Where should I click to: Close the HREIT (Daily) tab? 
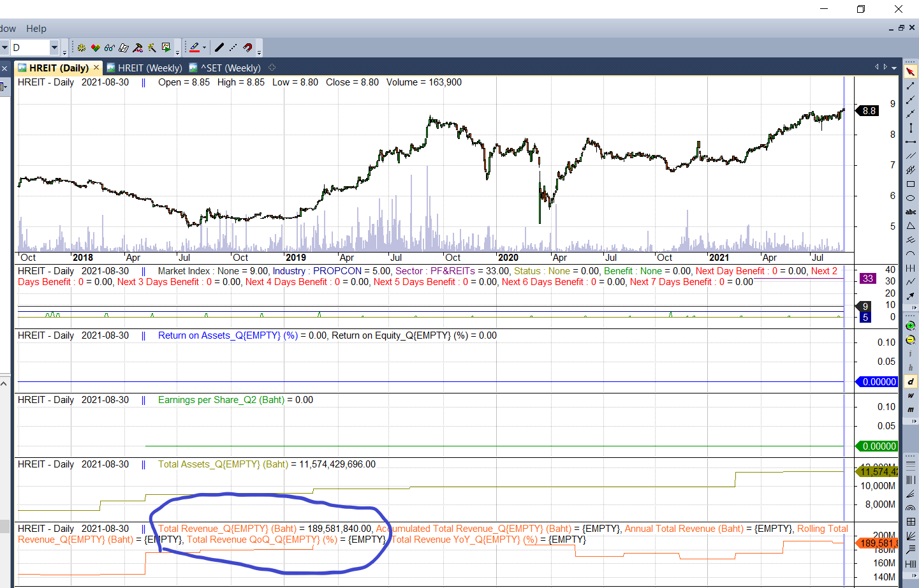pos(96,68)
